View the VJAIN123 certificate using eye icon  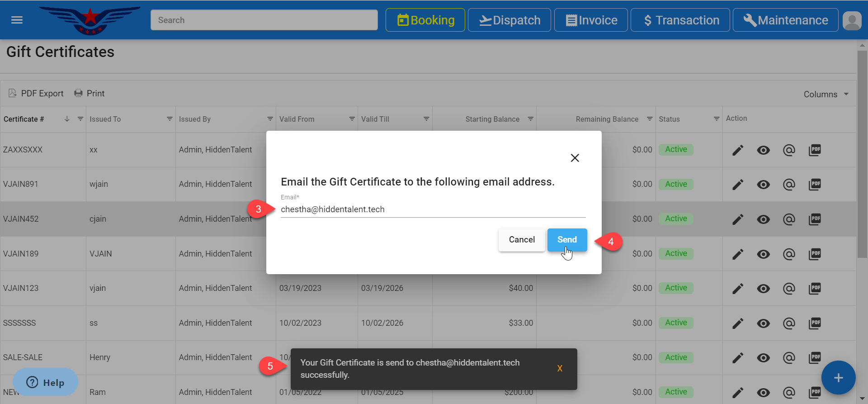coord(763,289)
